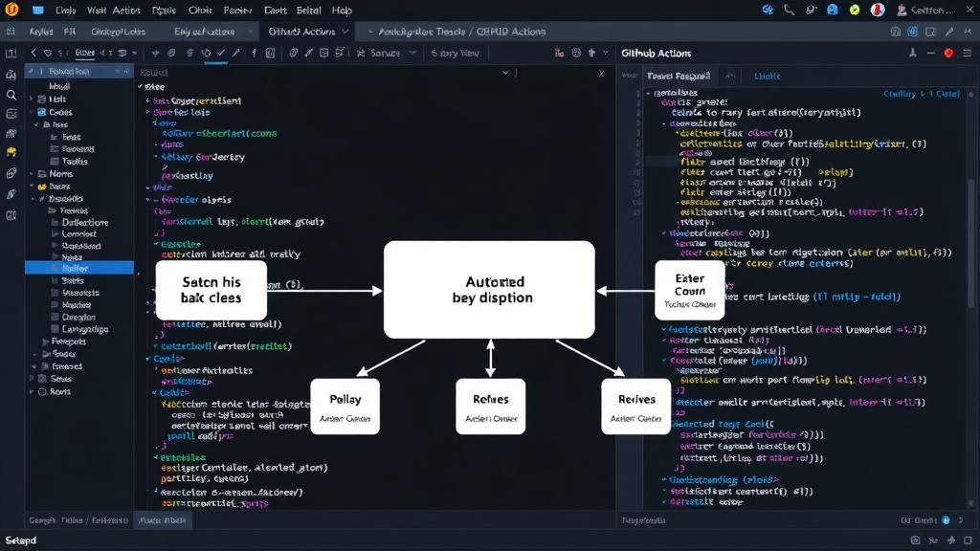Open the dropdown chevron on the Github Actions tab
This screenshot has height=551, width=980.
(x=345, y=32)
